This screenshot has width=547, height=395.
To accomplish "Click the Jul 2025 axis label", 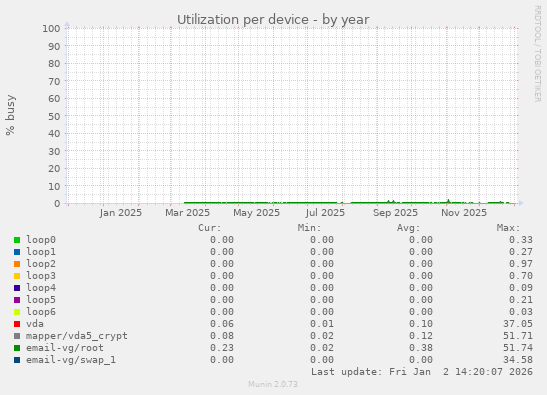I will [325, 213].
